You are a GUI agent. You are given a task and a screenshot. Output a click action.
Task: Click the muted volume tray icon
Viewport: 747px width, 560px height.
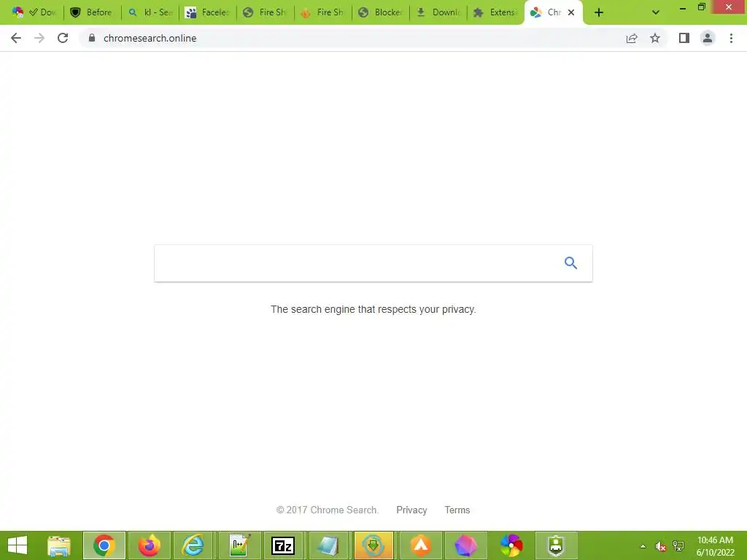point(660,546)
